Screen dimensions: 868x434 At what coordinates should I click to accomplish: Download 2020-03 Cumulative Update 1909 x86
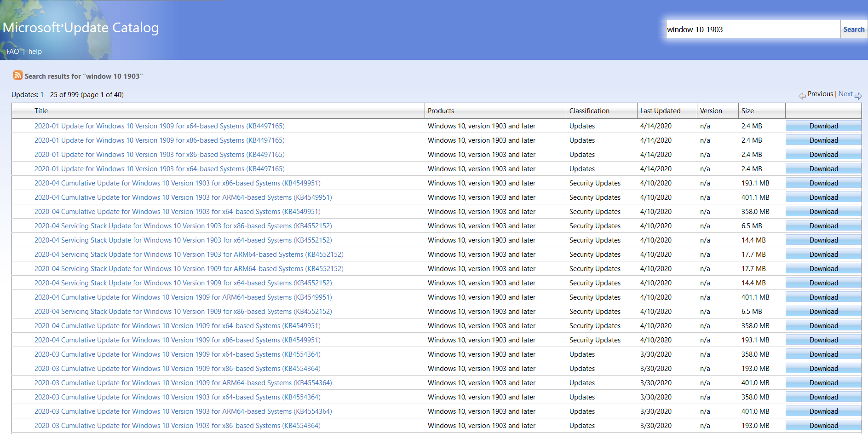823,369
